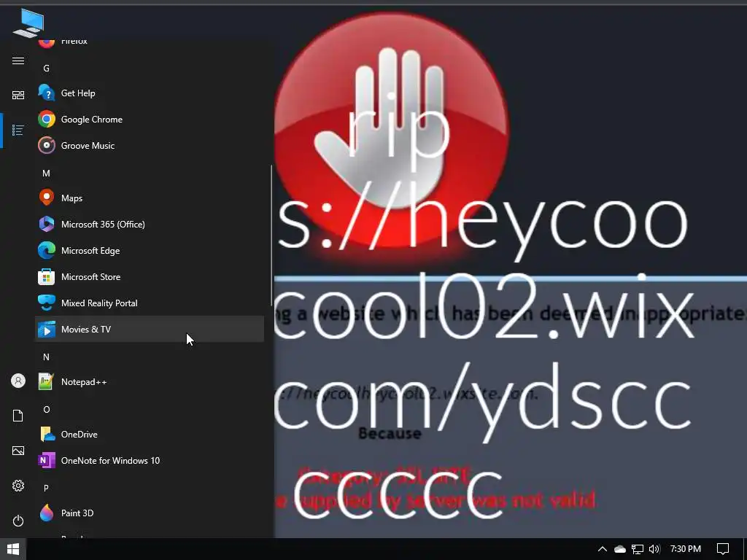Open the user account menu
747x560 pixels.
point(18,381)
